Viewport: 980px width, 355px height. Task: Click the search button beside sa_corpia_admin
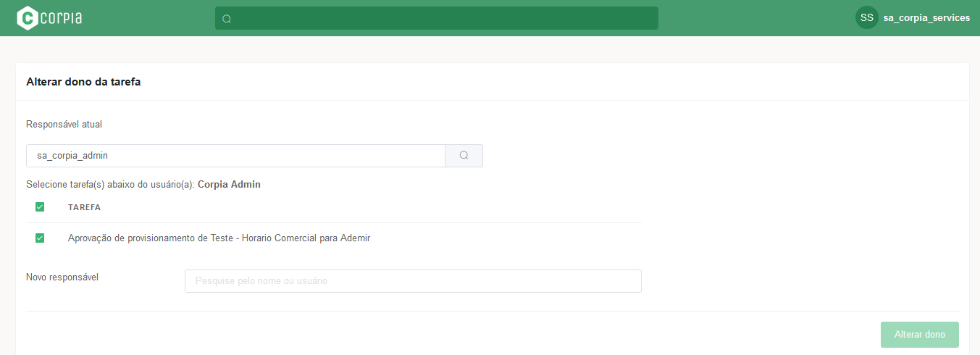tap(464, 156)
